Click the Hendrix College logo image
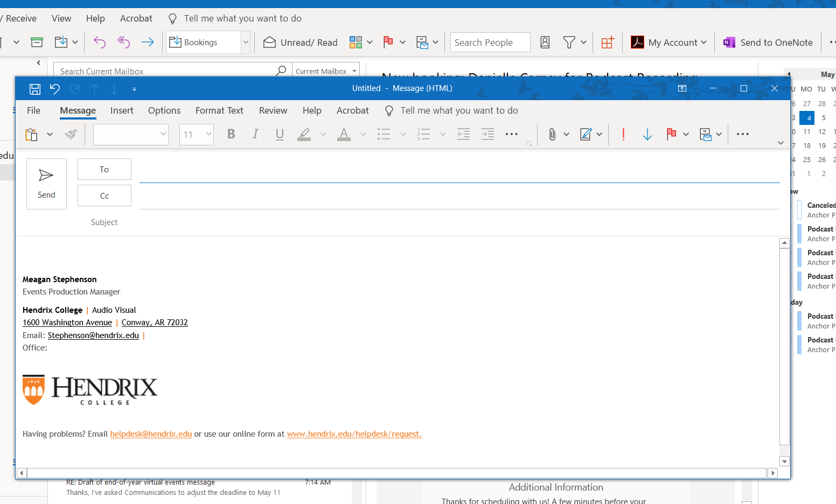This screenshot has width=836, height=504. (90, 390)
